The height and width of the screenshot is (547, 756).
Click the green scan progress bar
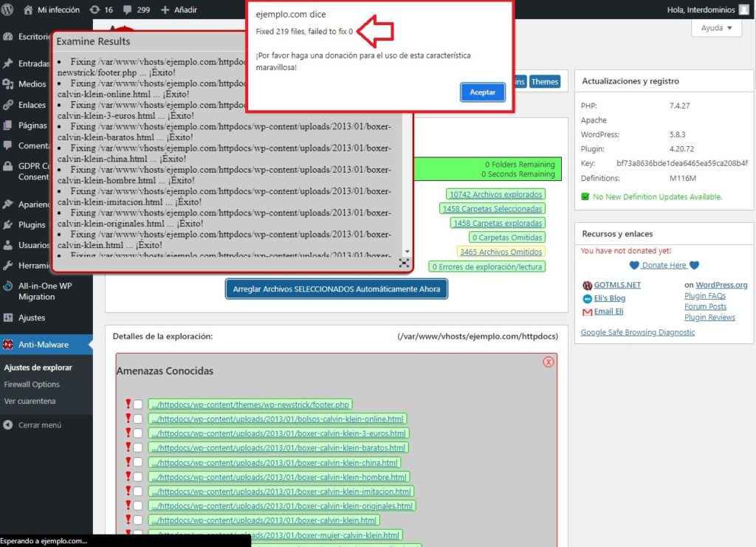[487, 169]
